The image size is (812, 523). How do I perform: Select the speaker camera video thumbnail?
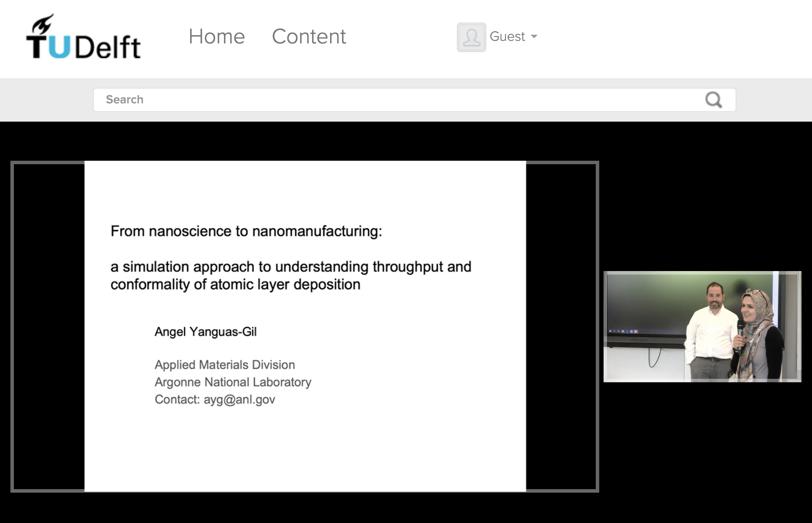pyautogui.click(x=702, y=327)
